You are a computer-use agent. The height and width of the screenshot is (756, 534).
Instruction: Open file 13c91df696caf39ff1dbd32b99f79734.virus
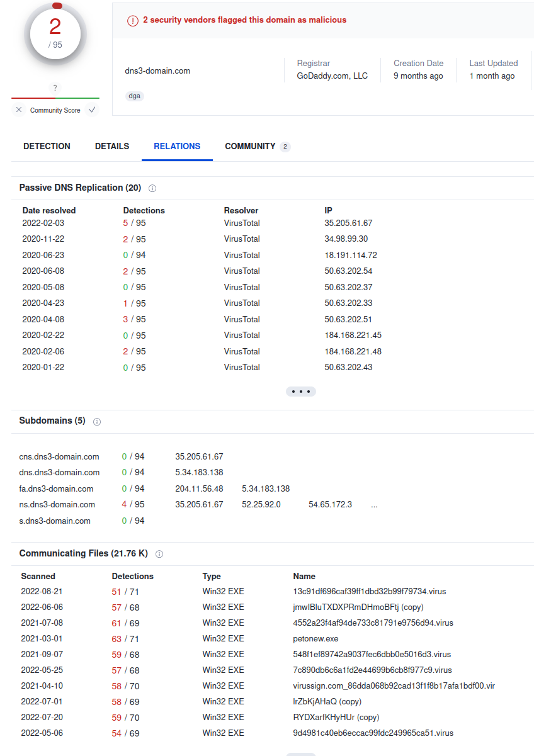tap(369, 592)
